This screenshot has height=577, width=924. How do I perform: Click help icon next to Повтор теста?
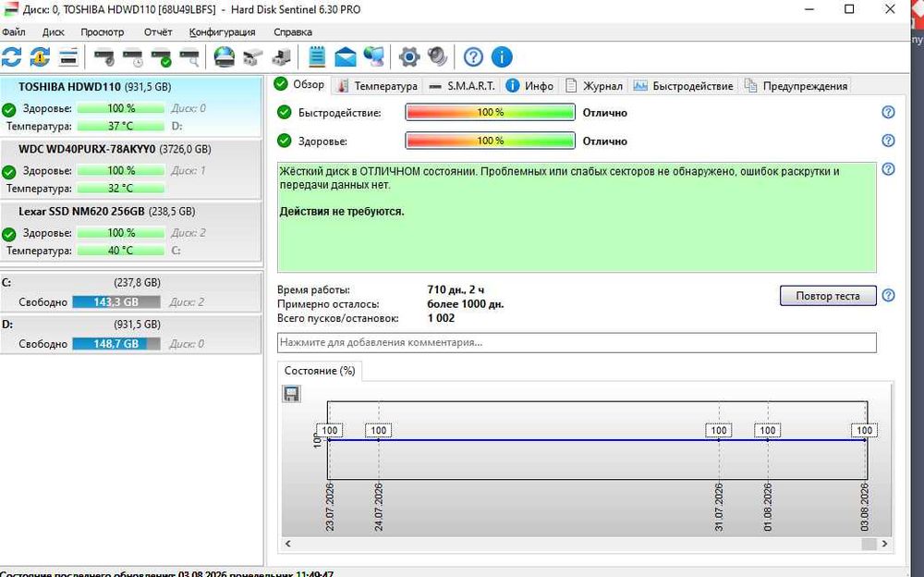(888, 296)
